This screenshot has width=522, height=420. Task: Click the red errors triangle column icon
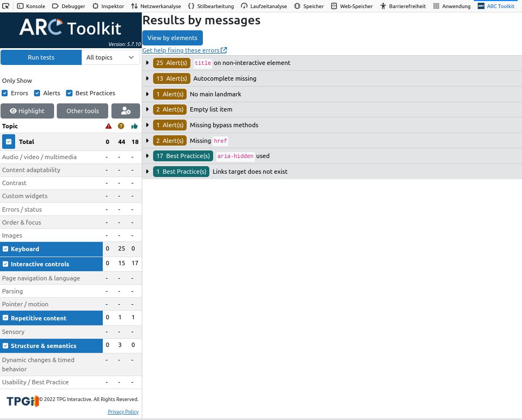(108, 126)
